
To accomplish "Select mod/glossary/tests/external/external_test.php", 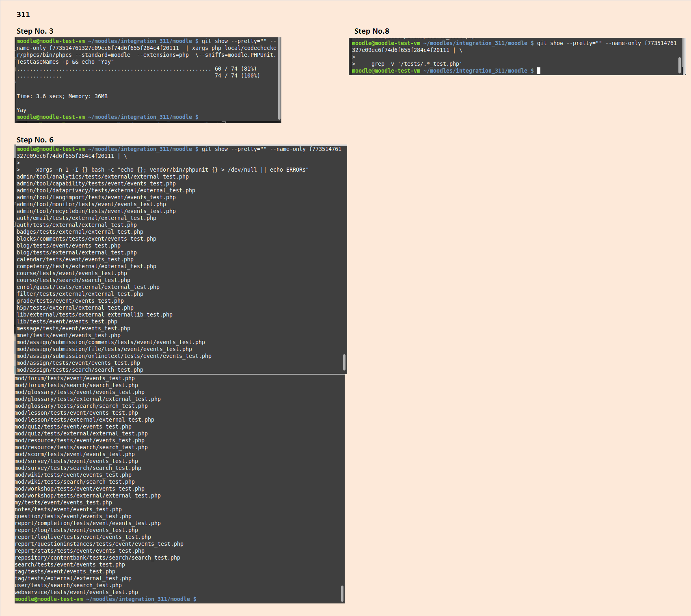I will [x=88, y=399].
